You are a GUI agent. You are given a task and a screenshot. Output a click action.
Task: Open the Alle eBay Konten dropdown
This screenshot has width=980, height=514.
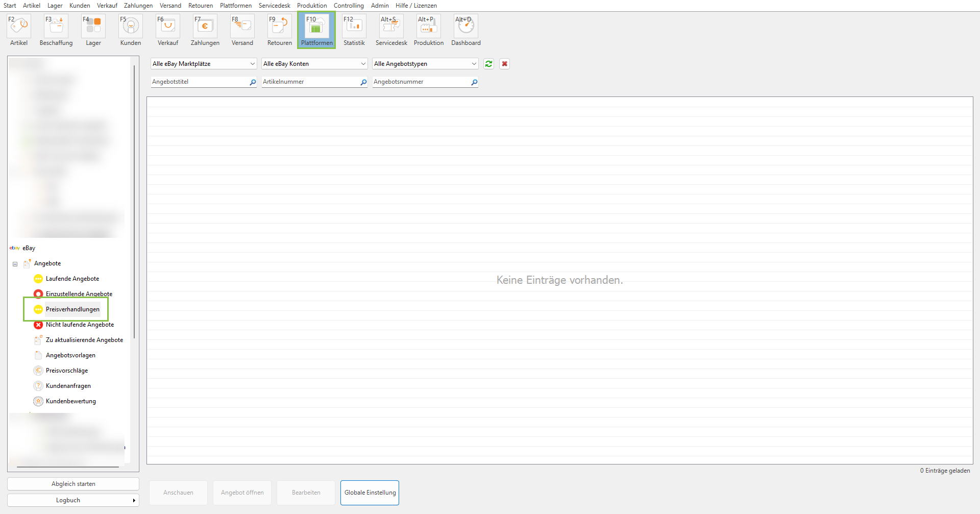(314, 64)
